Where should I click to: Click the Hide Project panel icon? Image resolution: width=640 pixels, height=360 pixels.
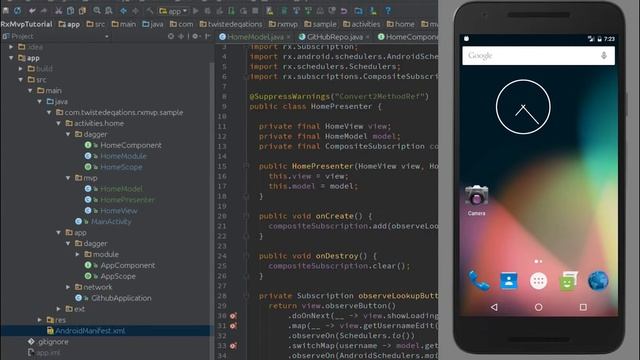tap(208, 36)
